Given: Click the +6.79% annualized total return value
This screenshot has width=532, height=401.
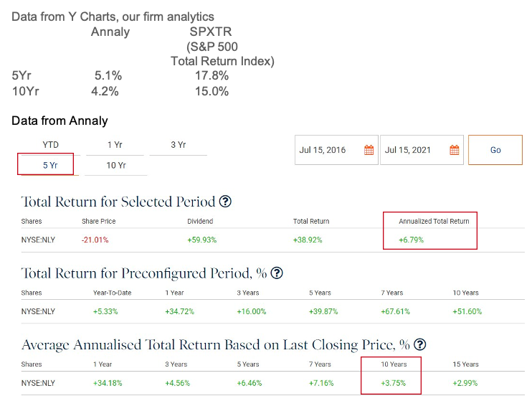Looking at the screenshot, I should click(x=412, y=240).
